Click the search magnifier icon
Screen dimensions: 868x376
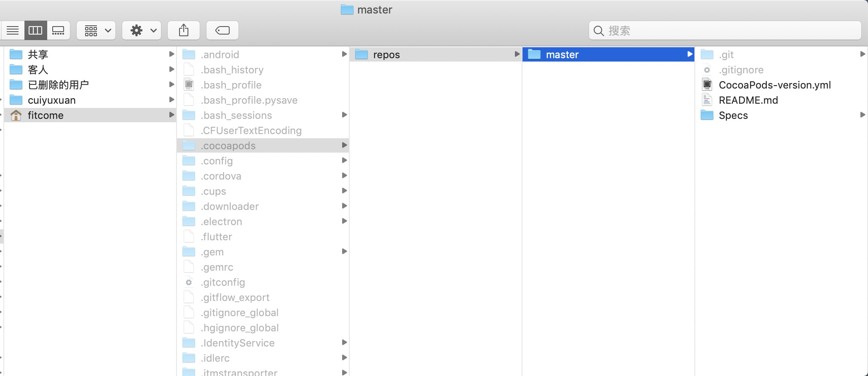[x=598, y=30]
